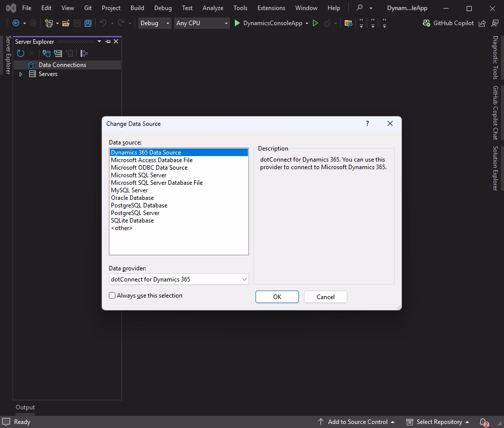Click the Send Feedback person icon

click(x=495, y=23)
